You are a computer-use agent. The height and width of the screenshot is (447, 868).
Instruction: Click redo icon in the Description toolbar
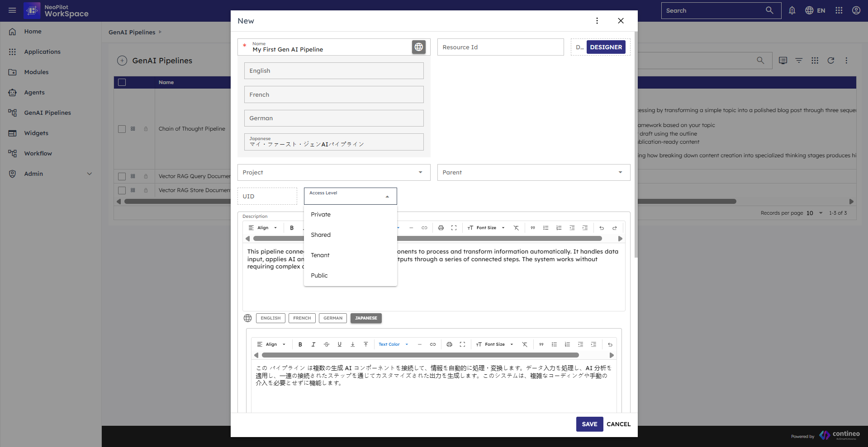(614, 228)
